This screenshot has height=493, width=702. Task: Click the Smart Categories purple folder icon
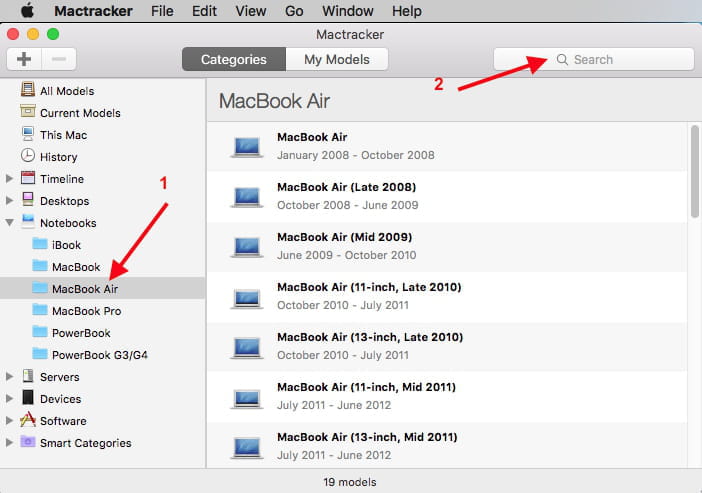(28, 442)
